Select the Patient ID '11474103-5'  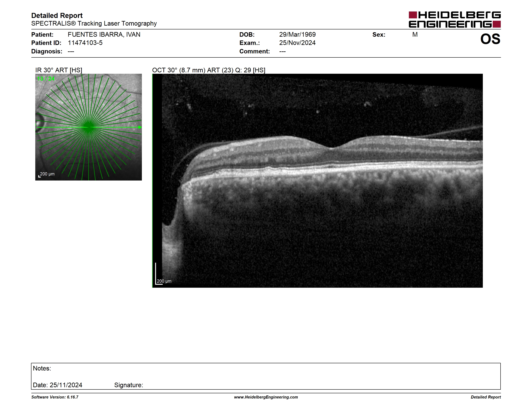85,43
